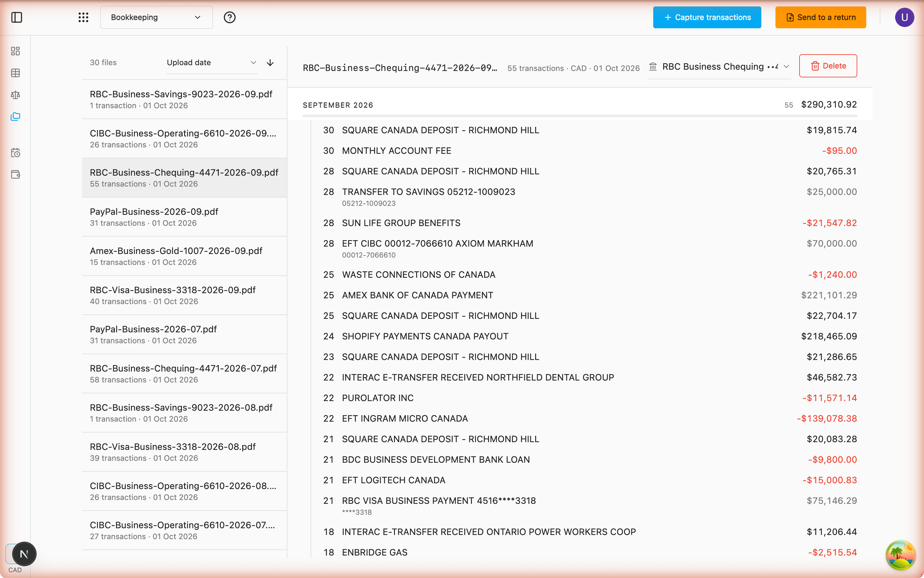Open the help question mark icon

coord(229,17)
